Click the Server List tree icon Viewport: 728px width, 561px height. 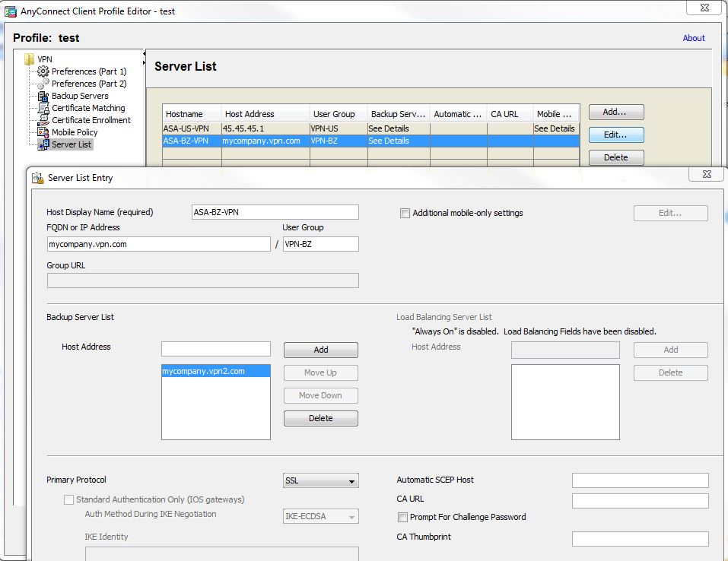pos(43,144)
